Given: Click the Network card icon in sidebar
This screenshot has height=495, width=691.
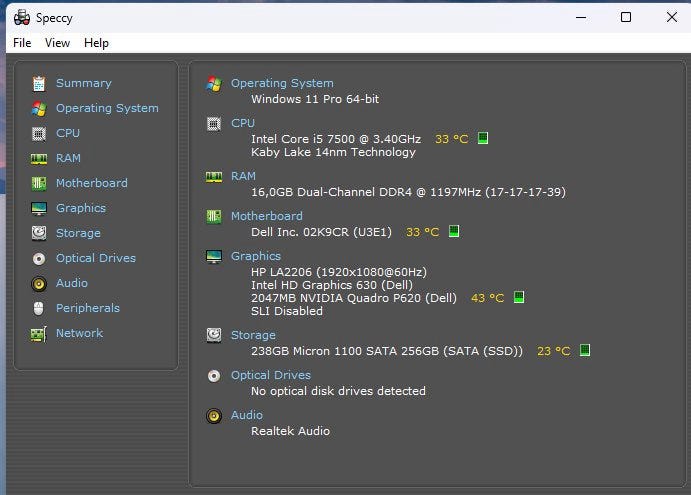Looking at the screenshot, I should [39, 334].
